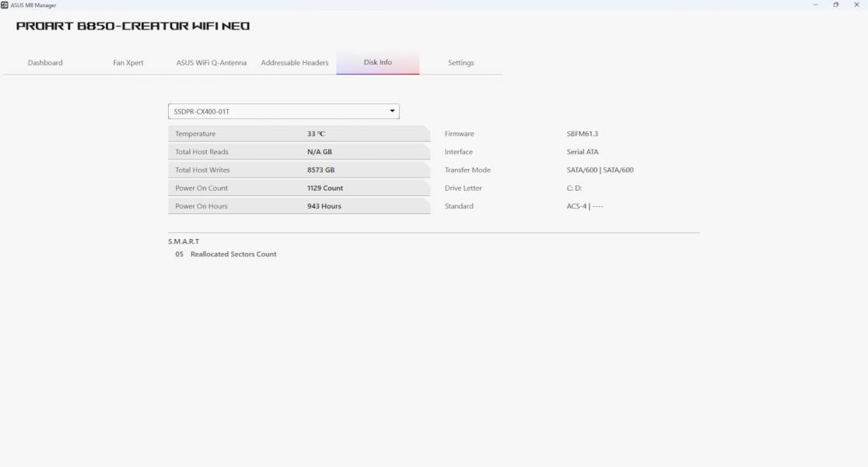Screen dimensions: 868x467
Task: Click the SBFM61.3 firmware version
Action: click(583, 134)
